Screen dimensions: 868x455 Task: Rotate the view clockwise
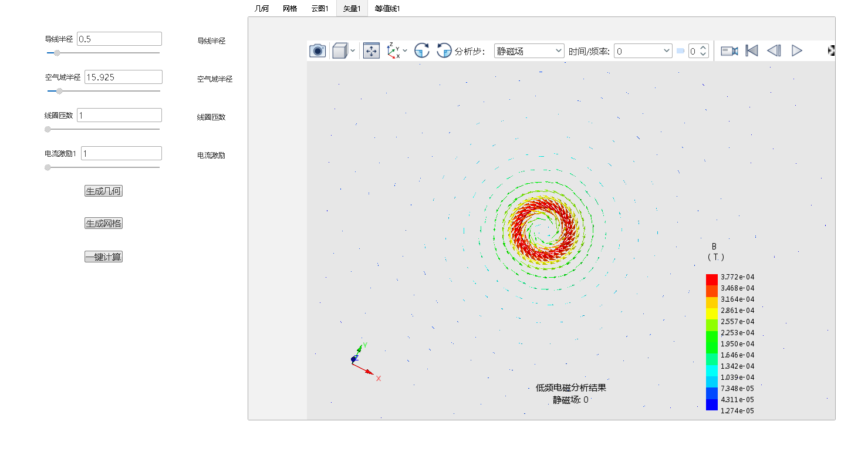coord(422,51)
